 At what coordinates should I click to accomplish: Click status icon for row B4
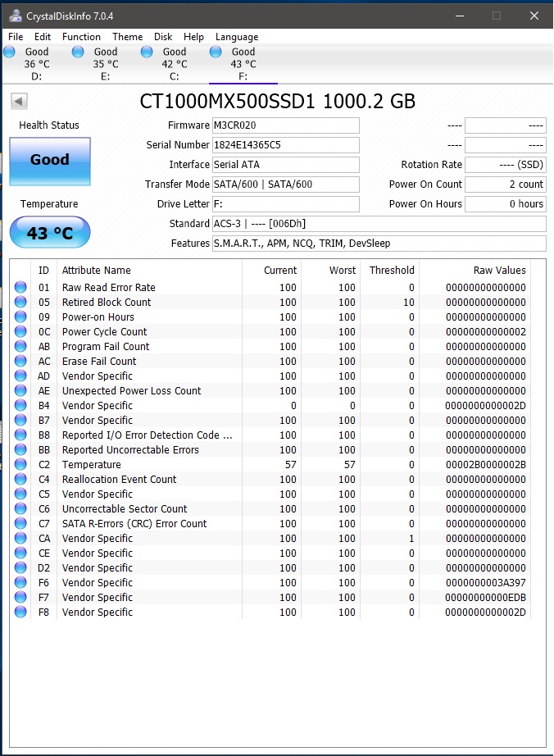[20, 406]
